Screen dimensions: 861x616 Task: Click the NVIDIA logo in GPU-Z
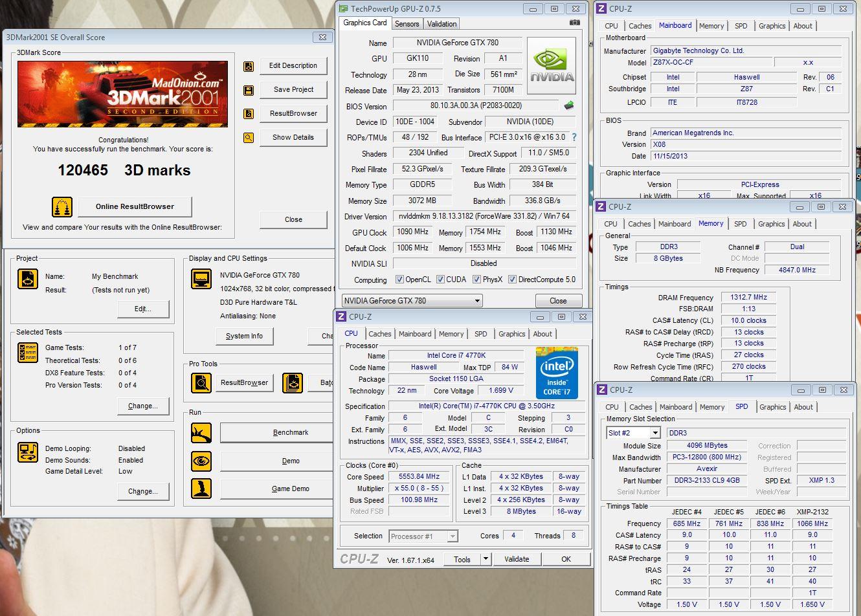tap(552, 66)
